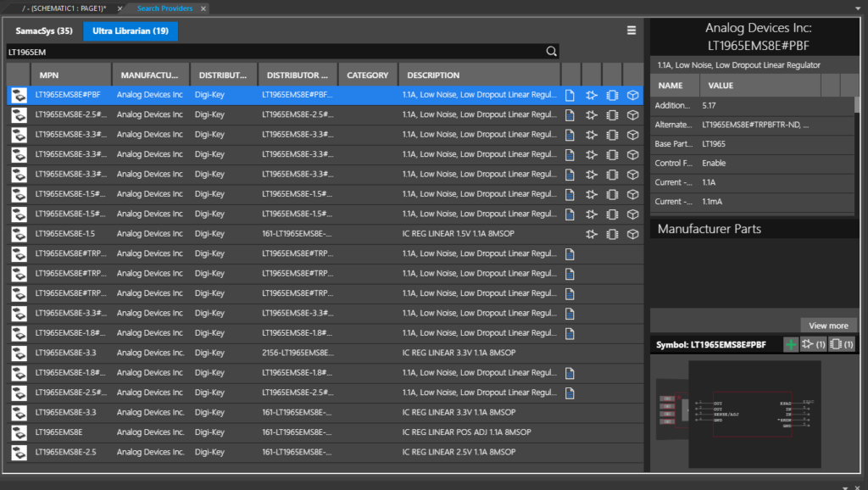868x490 pixels.
Task: Close the SCHEMATIC1 : PAGE1 tab
Action: coord(120,8)
